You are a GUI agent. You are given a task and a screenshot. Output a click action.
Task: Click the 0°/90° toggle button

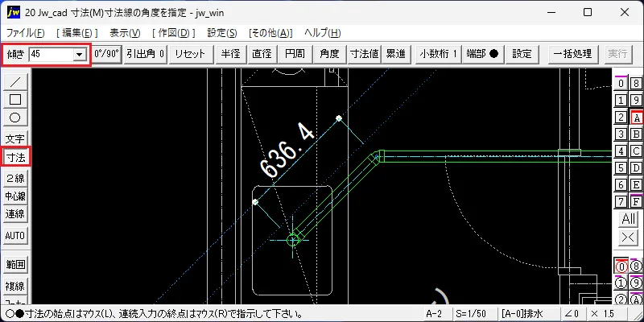coord(106,54)
